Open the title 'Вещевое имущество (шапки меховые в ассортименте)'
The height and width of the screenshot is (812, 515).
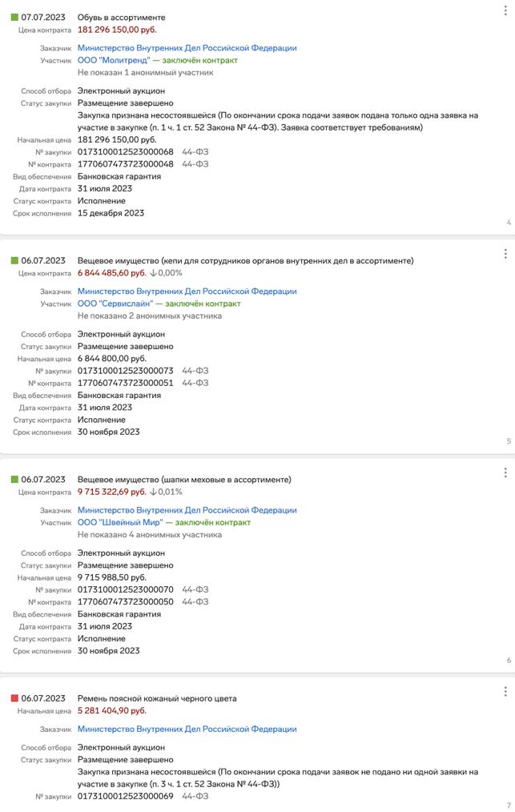pyautogui.click(x=184, y=480)
